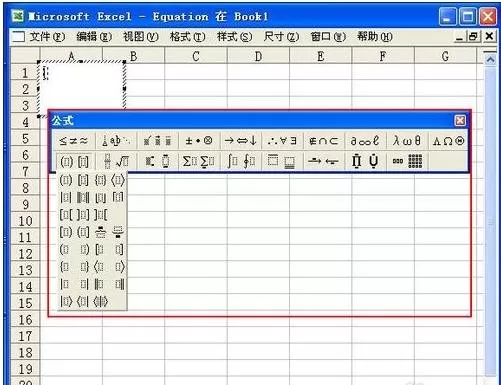Insert the floor brackets template
Viewport: 501px width, 385px height.
pos(100,198)
